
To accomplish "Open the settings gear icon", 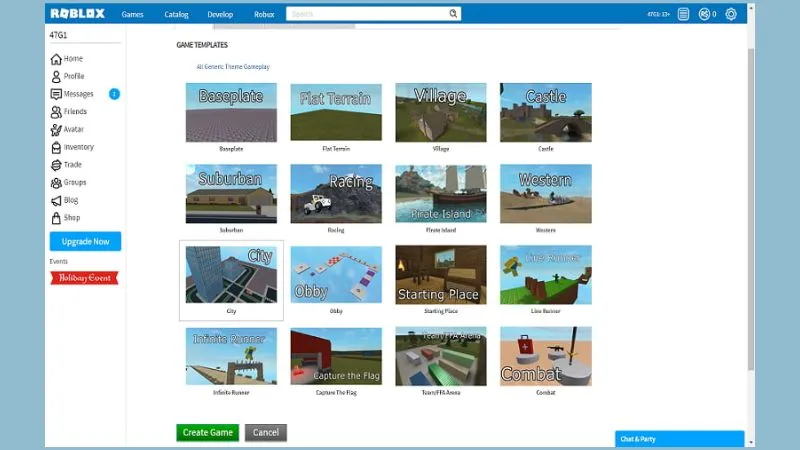I will [x=731, y=14].
